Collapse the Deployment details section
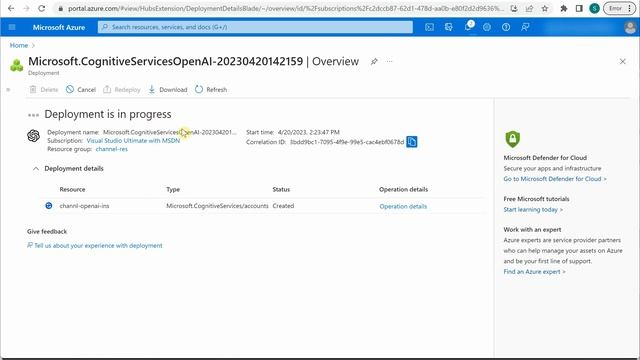 pyautogui.click(x=36, y=169)
